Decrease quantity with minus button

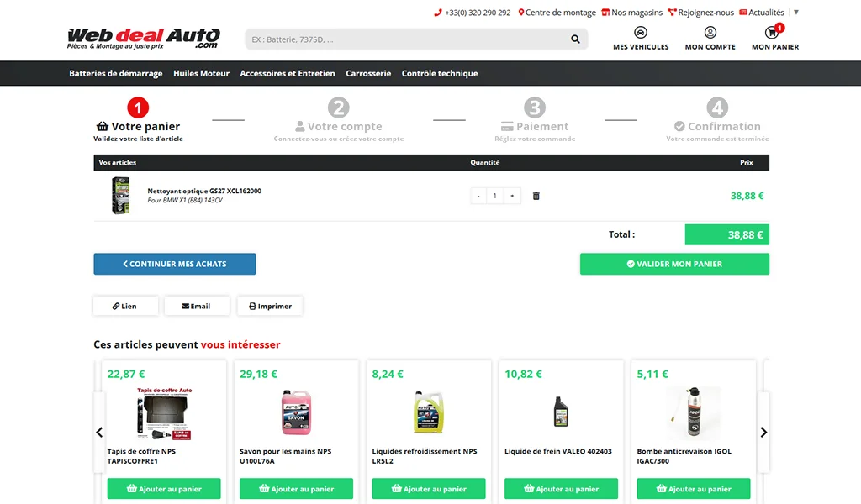(478, 196)
